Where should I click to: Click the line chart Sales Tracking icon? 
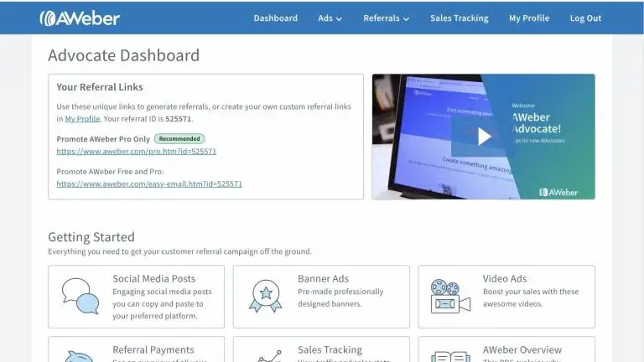[x=269, y=356]
